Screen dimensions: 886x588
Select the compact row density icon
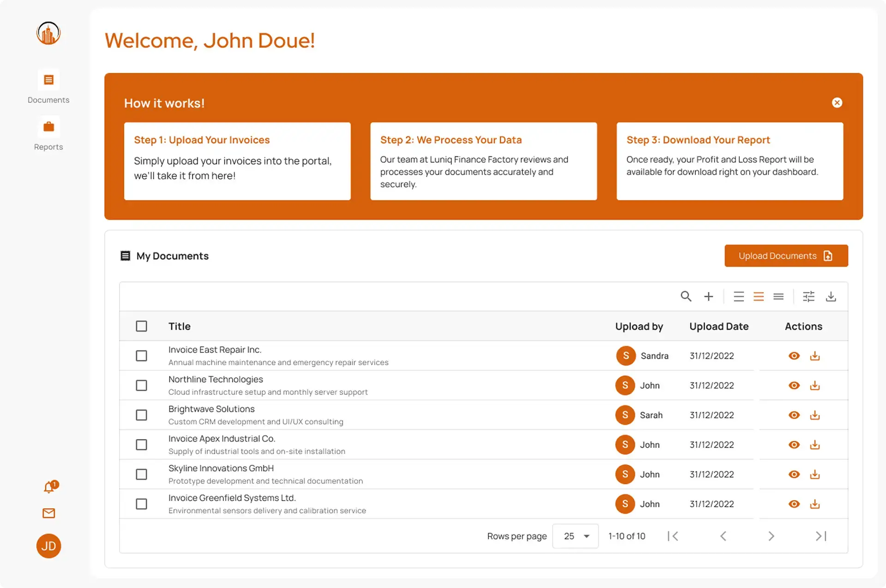778,297
